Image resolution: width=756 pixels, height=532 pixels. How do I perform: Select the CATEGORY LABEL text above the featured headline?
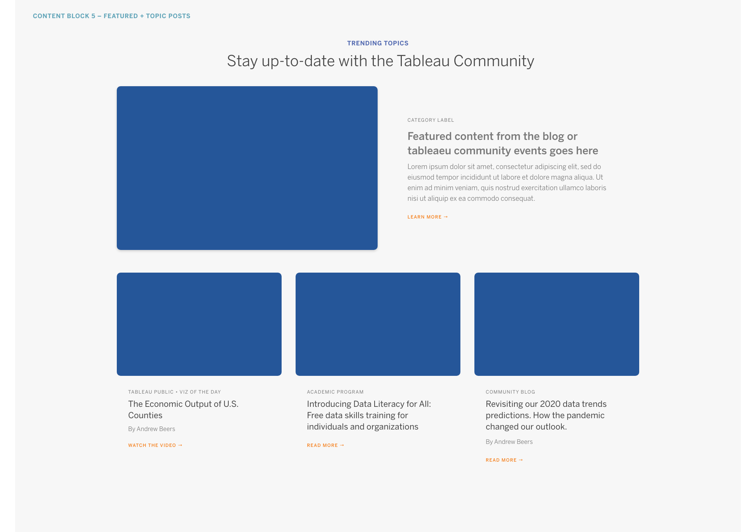tap(430, 120)
